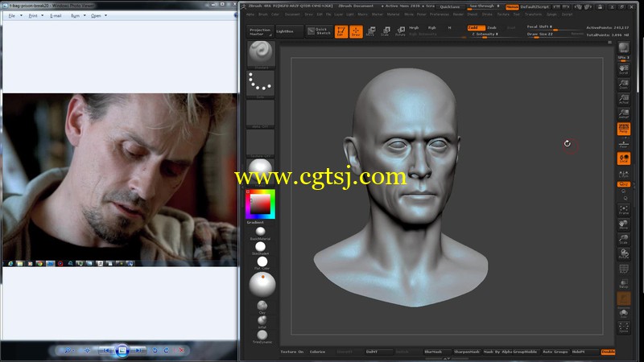Click the DefaultZScript button

coord(535,7)
